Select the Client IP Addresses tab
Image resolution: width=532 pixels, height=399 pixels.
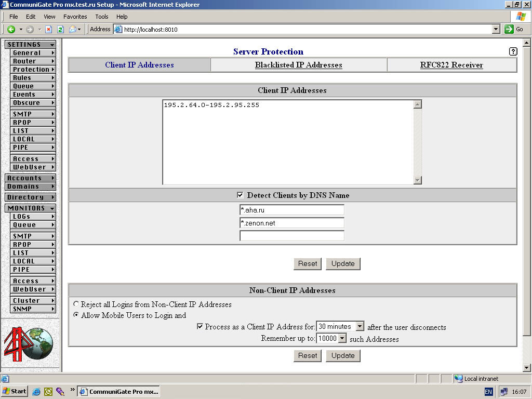(x=139, y=65)
